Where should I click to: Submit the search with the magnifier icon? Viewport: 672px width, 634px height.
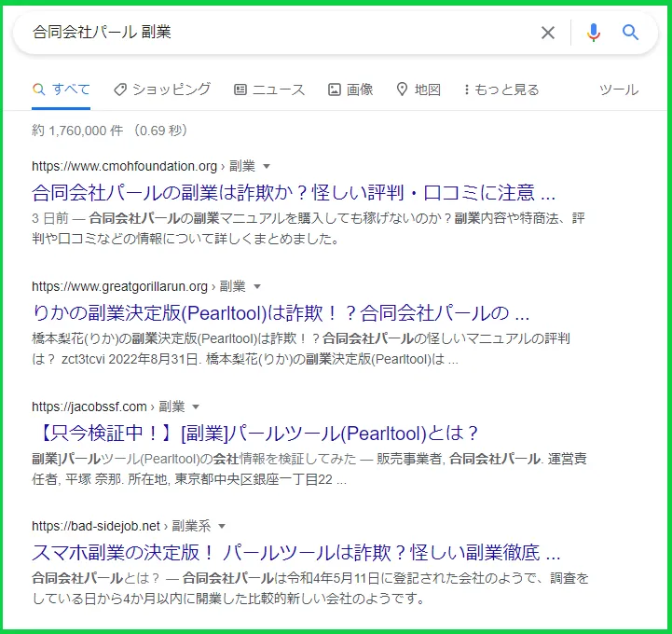[630, 32]
